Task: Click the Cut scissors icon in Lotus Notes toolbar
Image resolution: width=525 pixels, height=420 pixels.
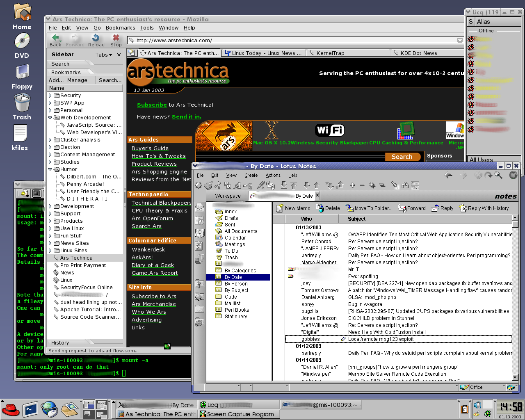Action: pos(217,185)
